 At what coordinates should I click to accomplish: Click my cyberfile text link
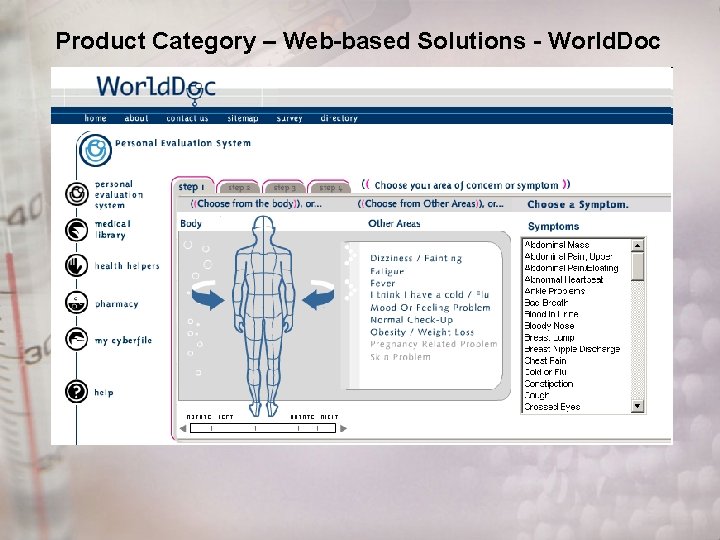(123, 340)
